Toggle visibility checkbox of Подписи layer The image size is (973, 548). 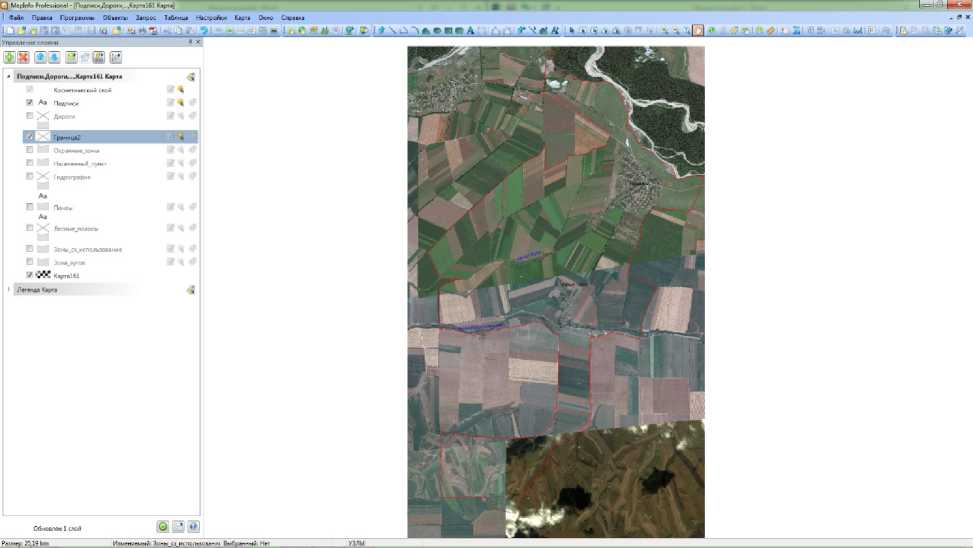[29, 102]
